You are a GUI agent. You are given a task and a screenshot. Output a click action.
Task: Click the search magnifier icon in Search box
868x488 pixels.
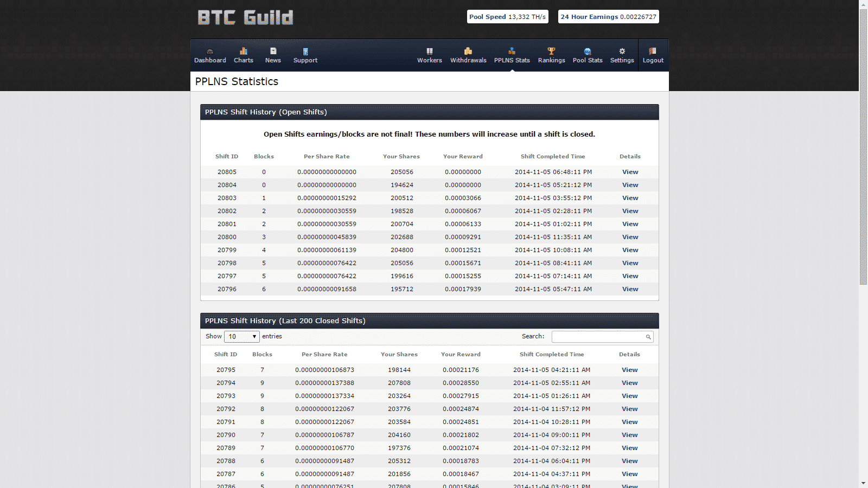pyautogui.click(x=648, y=337)
